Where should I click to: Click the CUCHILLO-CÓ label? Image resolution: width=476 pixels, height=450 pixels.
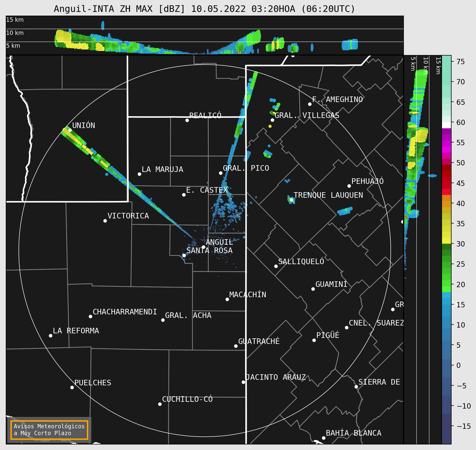(187, 399)
